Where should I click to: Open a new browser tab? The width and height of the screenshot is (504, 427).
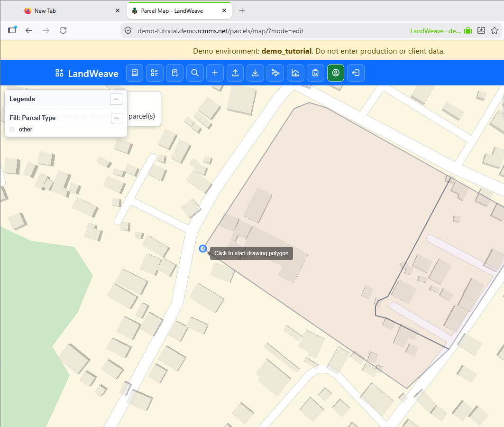click(x=242, y=11)
